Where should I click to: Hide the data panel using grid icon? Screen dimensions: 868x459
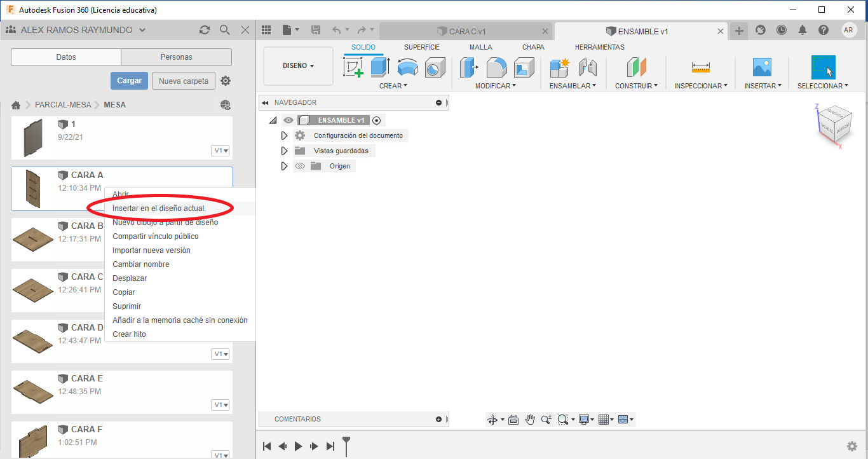pos(266,30)
